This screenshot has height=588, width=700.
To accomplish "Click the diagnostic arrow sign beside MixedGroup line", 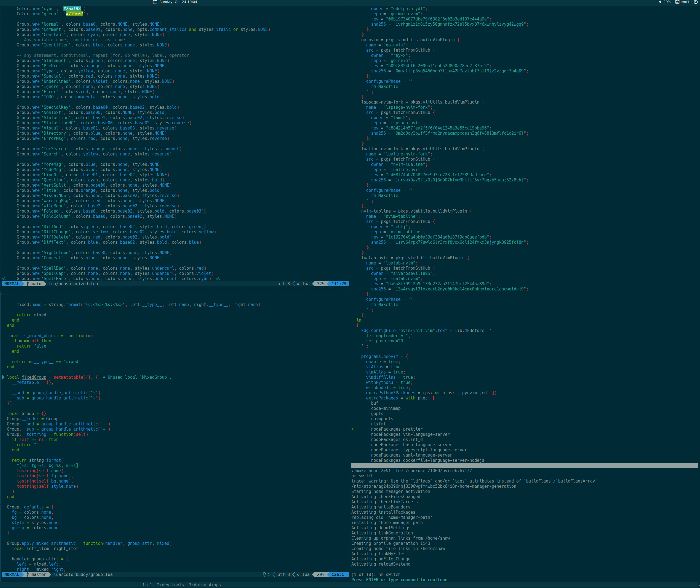I will tap(3, 377).
